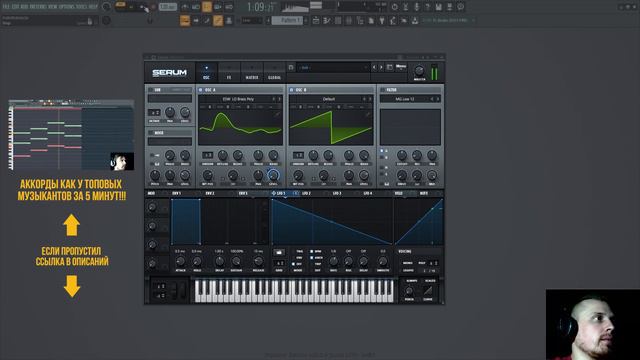
Task: Turn the OSC A LEVEL knob
Action: click(273, 176)
